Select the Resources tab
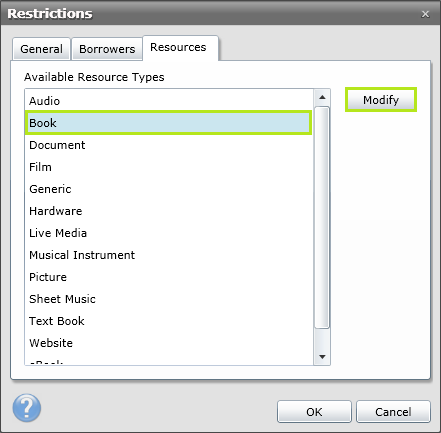Image resolution: width=441 pixels, height=433 pixels. [180, 48]
